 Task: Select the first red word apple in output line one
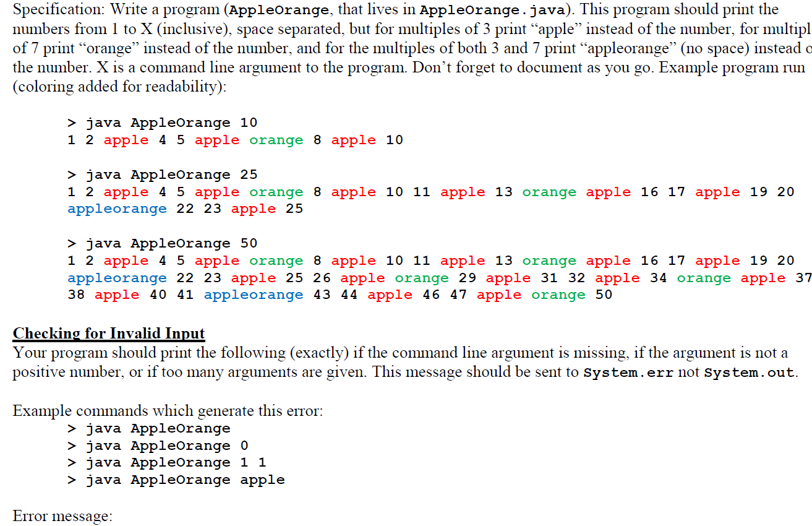point(126,140)
